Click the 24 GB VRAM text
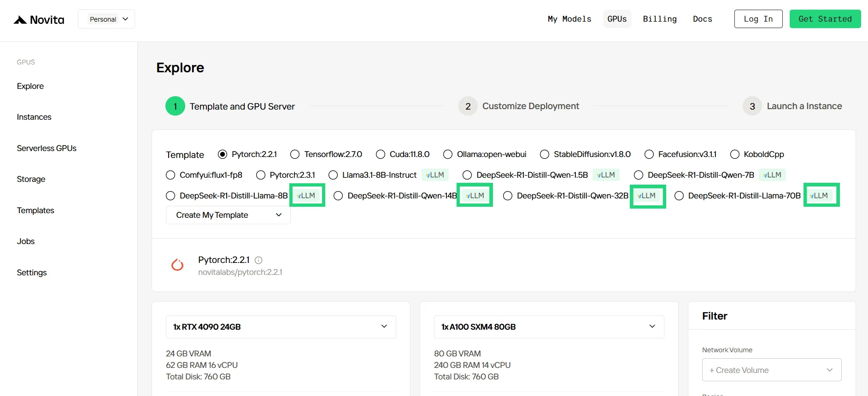This screenshot has width=868, height=396. pos(188,354)
